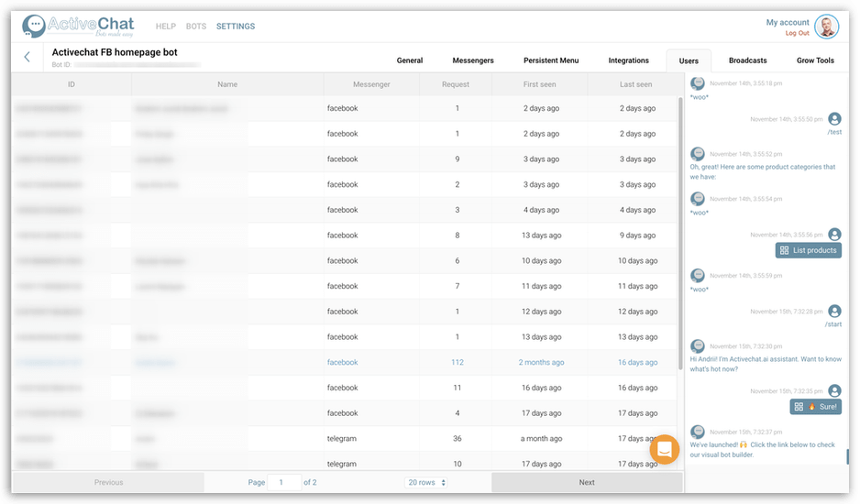Open the orange chat support widget
Viewport: 860px width, 504px height.
tap(664, 449)
